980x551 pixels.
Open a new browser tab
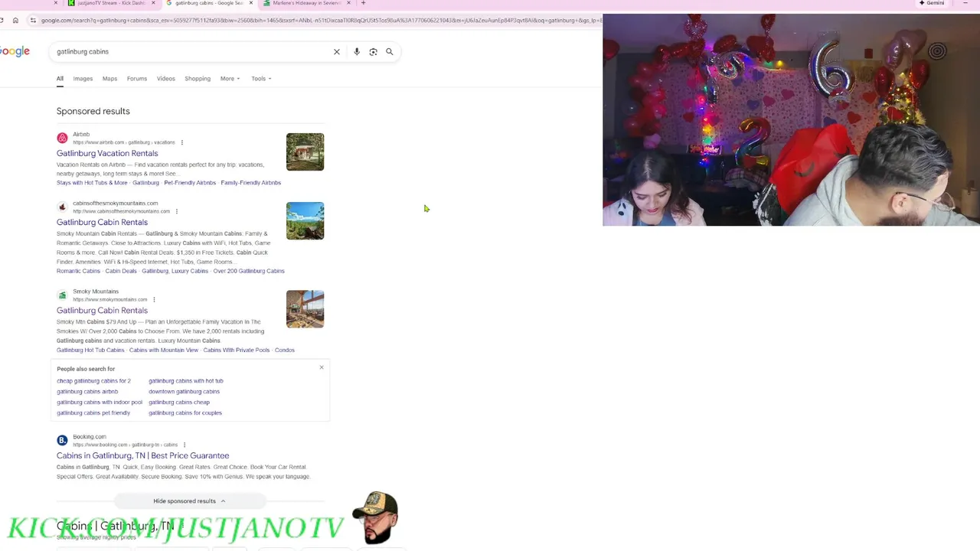click(x=363, y=3)
